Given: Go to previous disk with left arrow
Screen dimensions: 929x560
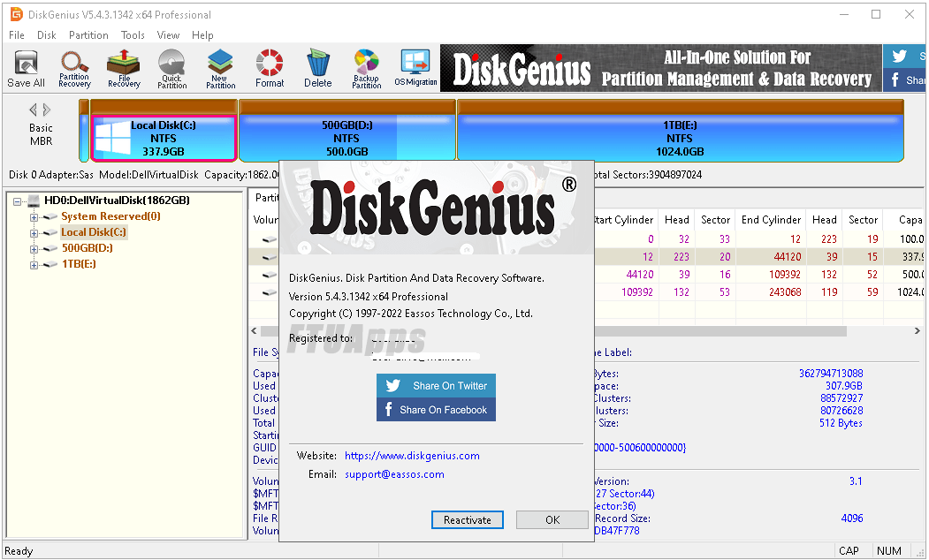Looking at the screenshot, I should pyautogui.click(x=34, y=110).
